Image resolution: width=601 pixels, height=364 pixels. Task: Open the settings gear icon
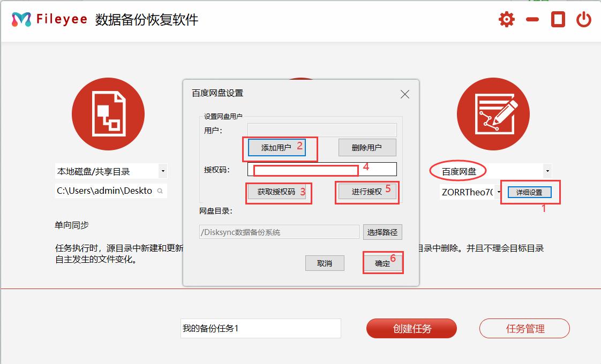tap(506, 19)
